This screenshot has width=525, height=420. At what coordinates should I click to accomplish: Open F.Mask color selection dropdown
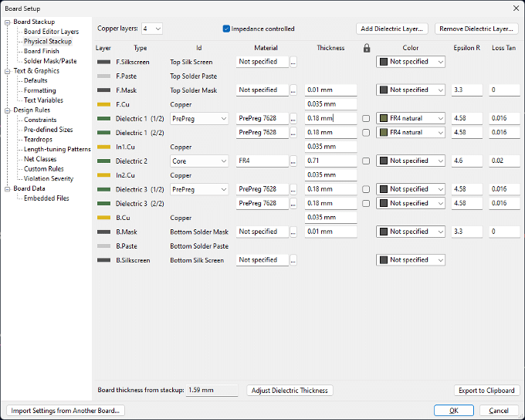tap(411, 90)
